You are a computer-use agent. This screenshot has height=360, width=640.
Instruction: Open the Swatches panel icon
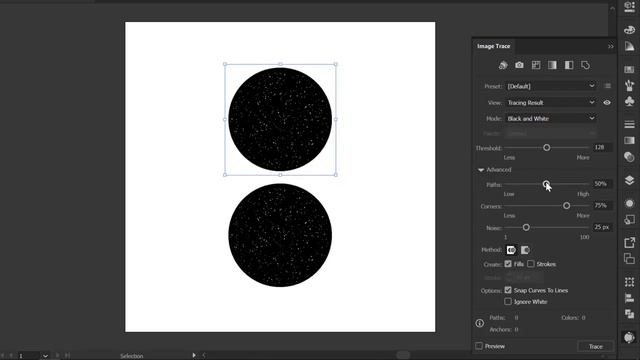629,69
